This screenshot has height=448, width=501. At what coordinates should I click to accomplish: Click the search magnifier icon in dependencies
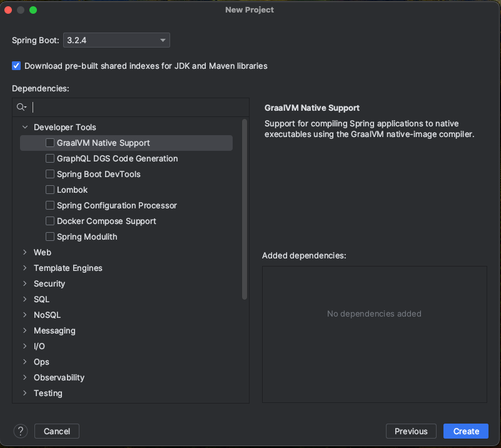pyautogui.click(x=21, y=107)
